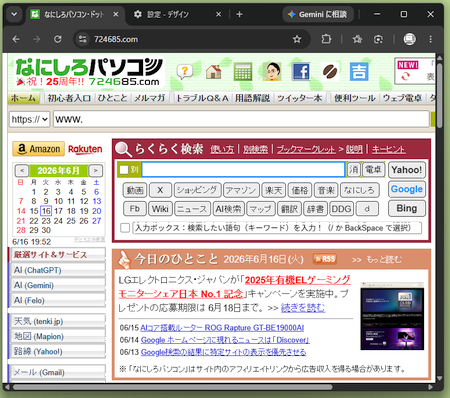Click the 電卓 button
Screen dimensions: 450x398
(x=373, y=170)
